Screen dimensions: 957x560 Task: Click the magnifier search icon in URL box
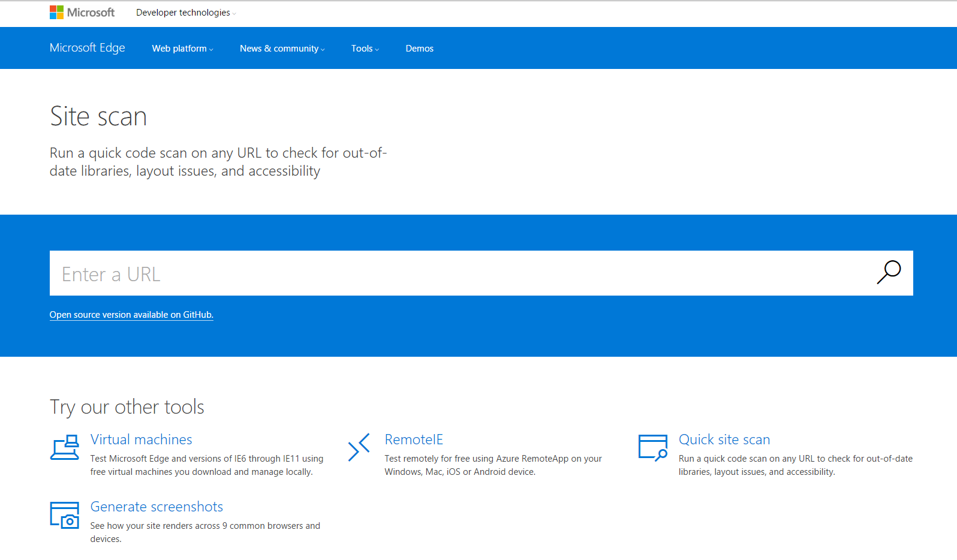coord(889,272)
